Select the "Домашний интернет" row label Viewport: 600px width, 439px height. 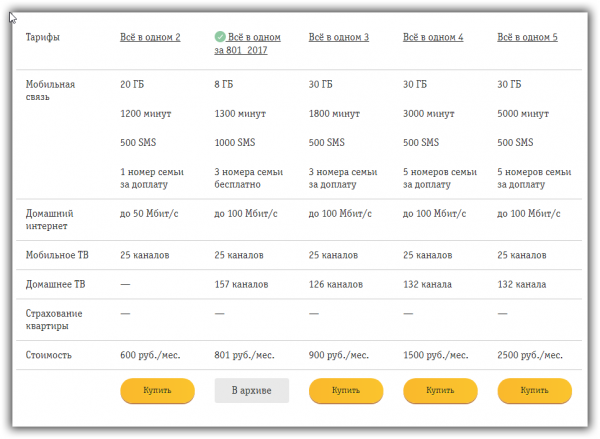[50, 219]
